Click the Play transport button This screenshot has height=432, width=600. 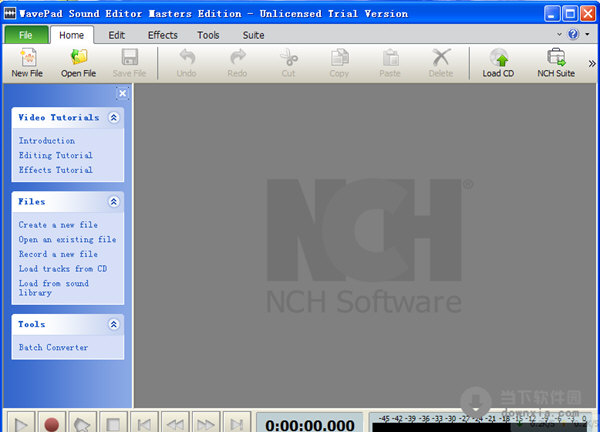[21, 422]
